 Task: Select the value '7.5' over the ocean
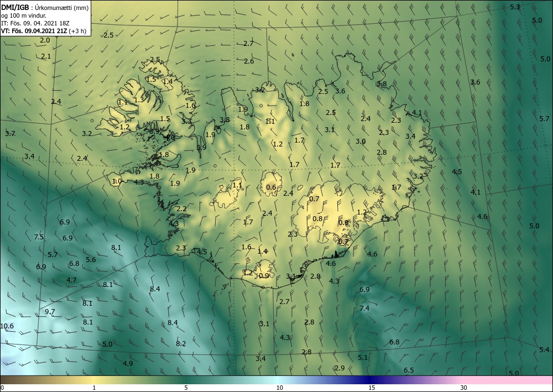tap(39, 237)
